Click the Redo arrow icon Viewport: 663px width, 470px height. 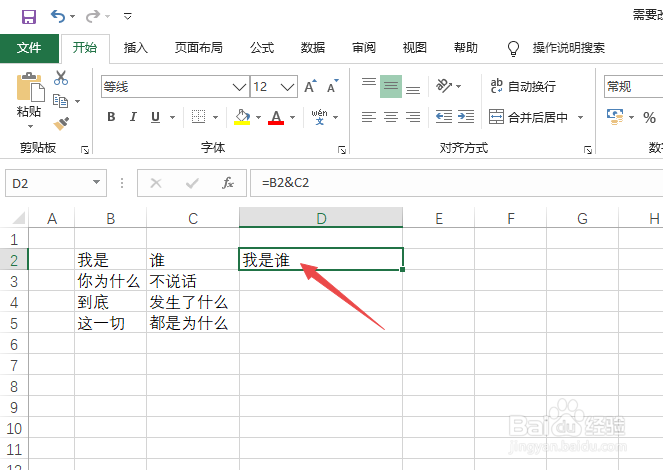[93, 16]
